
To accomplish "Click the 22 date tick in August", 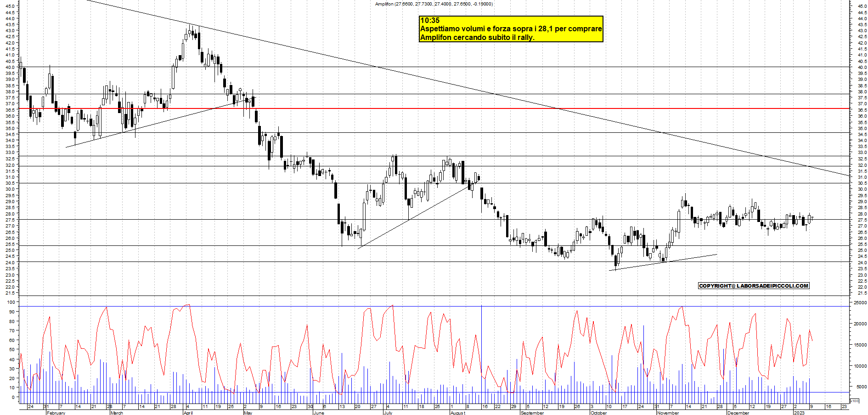I will [497, 406].
